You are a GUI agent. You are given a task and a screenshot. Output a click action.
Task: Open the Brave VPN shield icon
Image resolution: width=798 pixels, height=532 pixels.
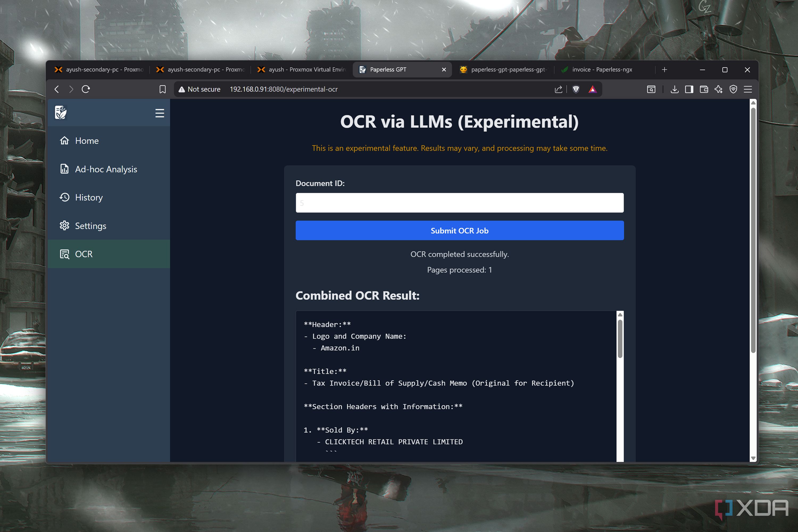point(733,89)
